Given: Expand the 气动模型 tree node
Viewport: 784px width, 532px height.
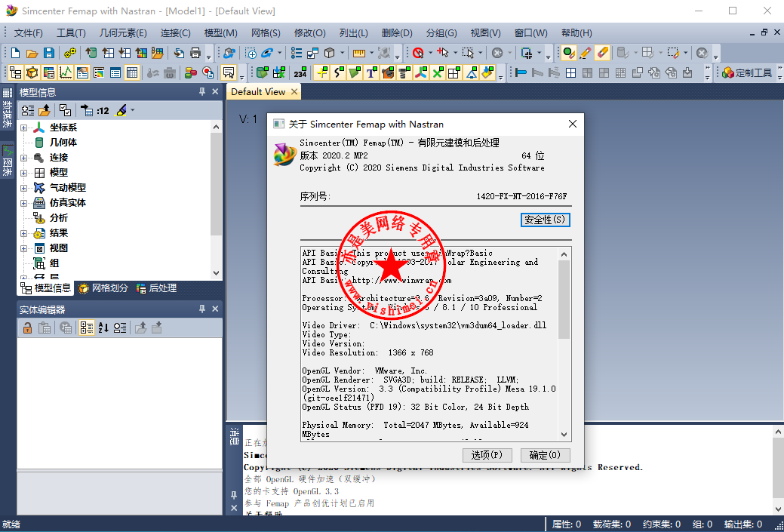Looking at the screenshot, I should 23,188.
